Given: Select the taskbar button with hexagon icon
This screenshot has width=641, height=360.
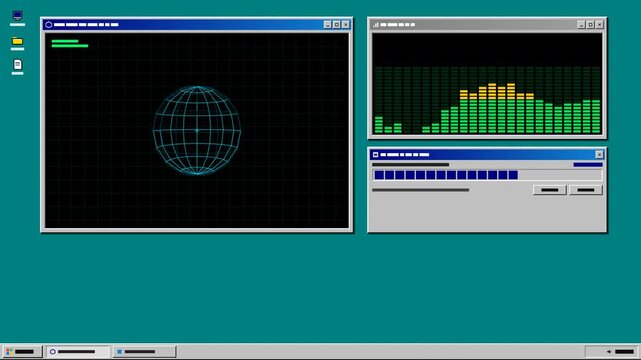Looking at the screenshot, I should [78, 351].
